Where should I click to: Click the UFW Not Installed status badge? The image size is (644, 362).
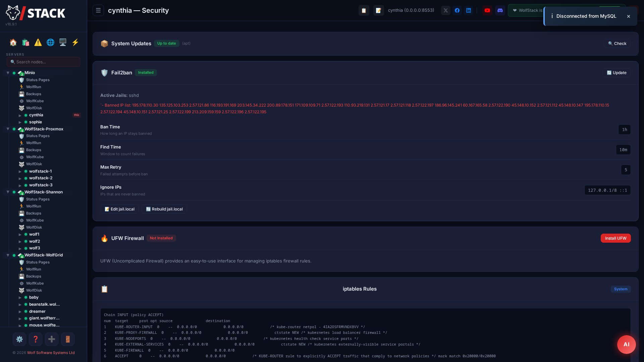click(x=161, y=238)
